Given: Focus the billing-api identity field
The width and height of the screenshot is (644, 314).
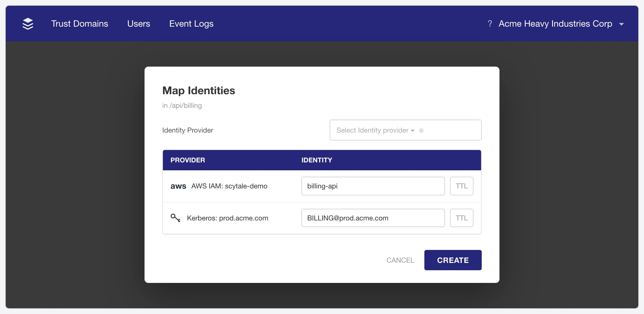Looking at the screenshot, I should (373, 186).
